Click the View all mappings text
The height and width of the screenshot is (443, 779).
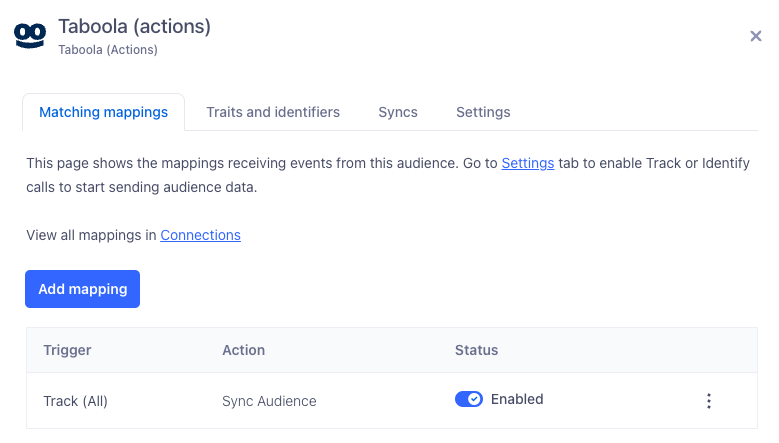91,235
